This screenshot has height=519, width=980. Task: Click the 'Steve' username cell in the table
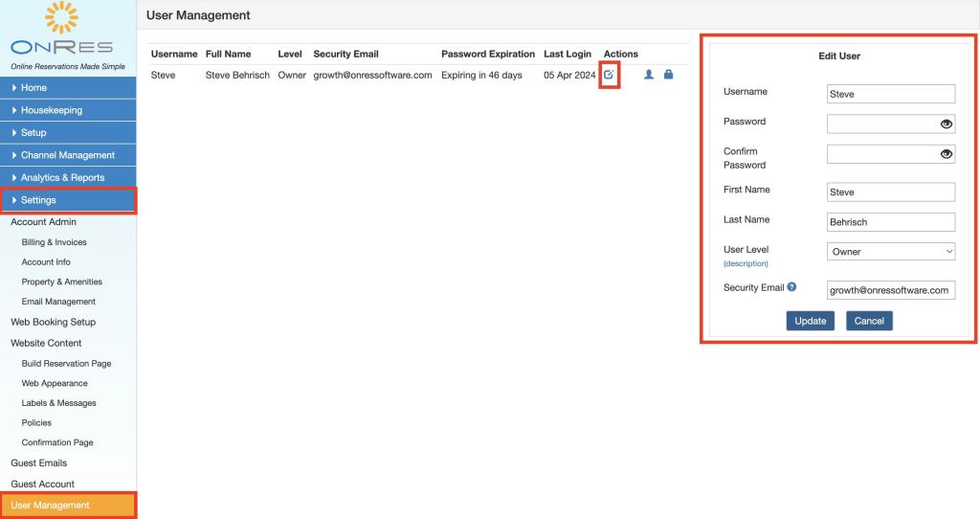[x=163, y=75]
